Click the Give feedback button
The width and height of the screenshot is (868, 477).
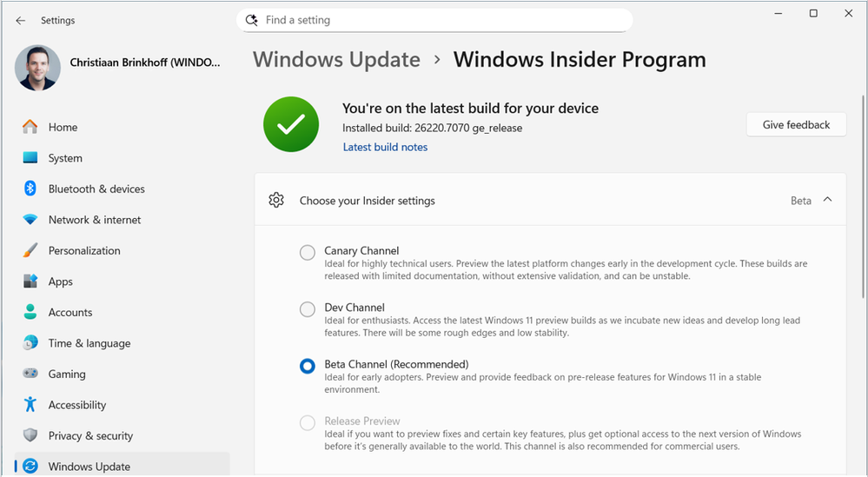[x=796, y=124]
